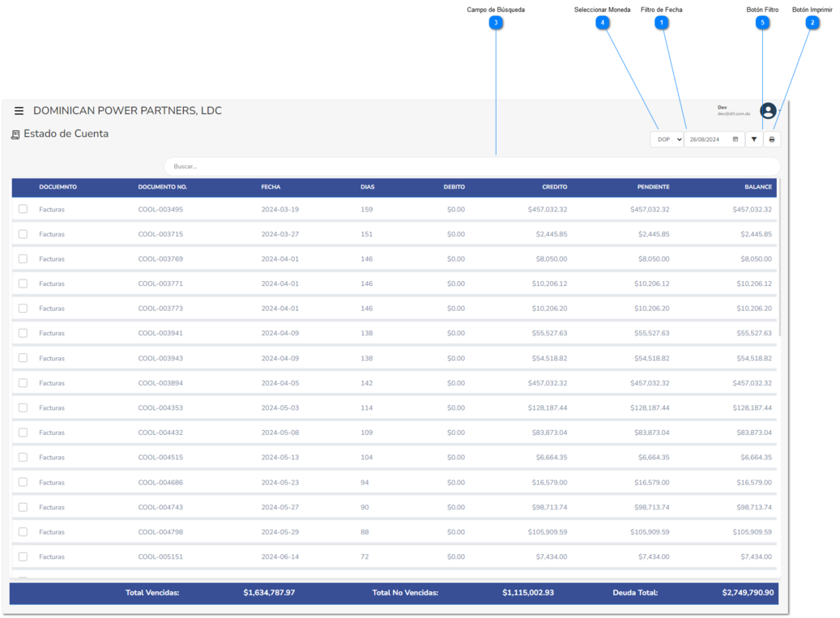Sort by the BALANCE column header
Image resolution: width=840 pixels, height=618 pixels.
(x=758, y=187)
